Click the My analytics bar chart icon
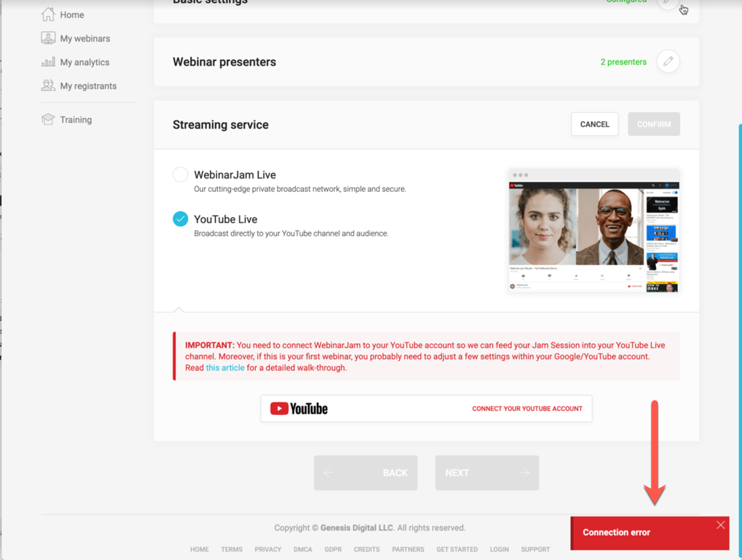Viewport: 742px width, 560px height. (x=48, y=62)
